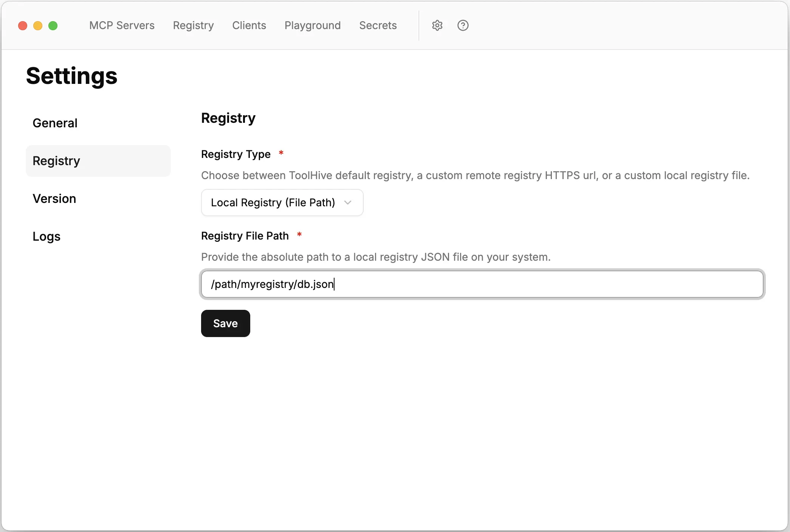Select General in the settings sidebar

coord(55,123)
